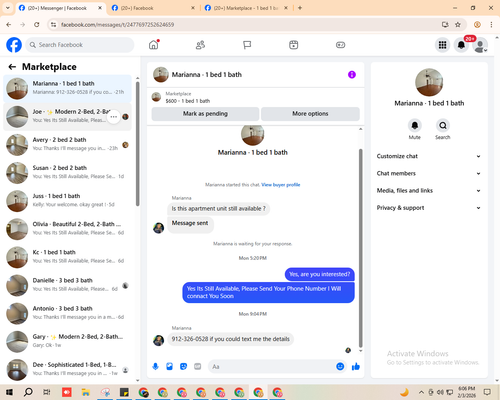The height and width of the screenshot is (400, 500).
Task: Click the More options button
Action: (310, 114)
